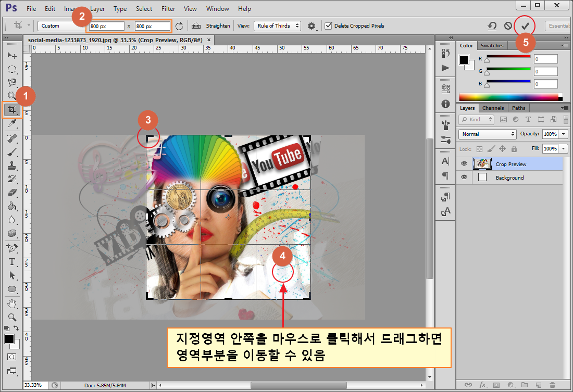
Task: Select the Zoom tool
Action: pos(12,317)
